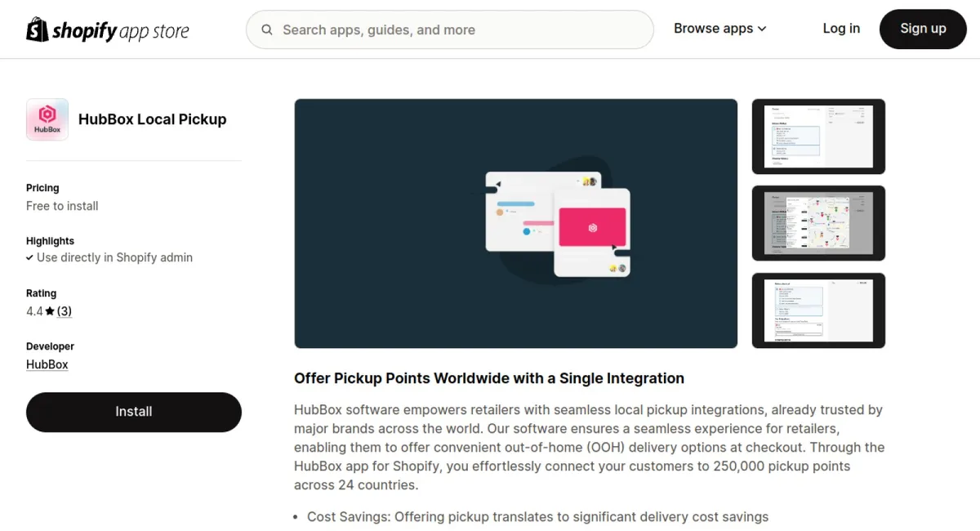Click the HubBox Local Pickup title
Viewport: 980px width, 531px height.
point(152,119)
